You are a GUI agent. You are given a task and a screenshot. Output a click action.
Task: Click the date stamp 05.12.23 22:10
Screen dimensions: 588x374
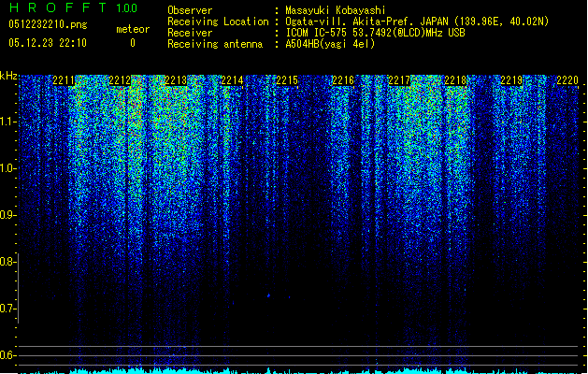coord(48,43)
